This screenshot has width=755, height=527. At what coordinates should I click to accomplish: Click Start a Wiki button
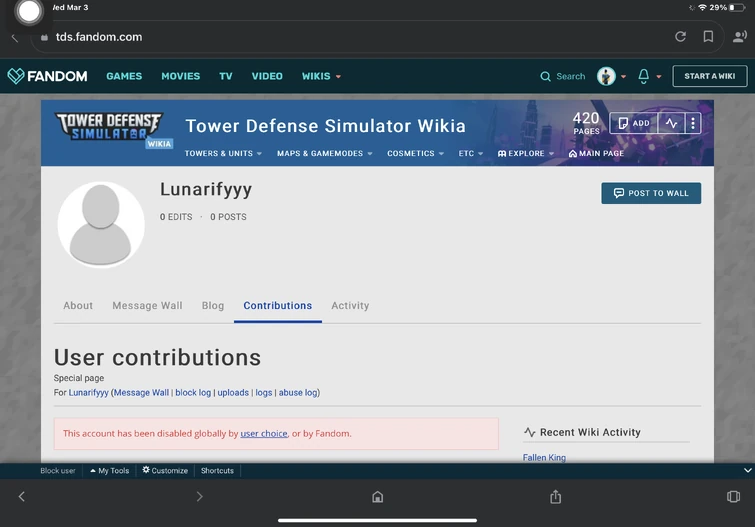click(710, 76)
